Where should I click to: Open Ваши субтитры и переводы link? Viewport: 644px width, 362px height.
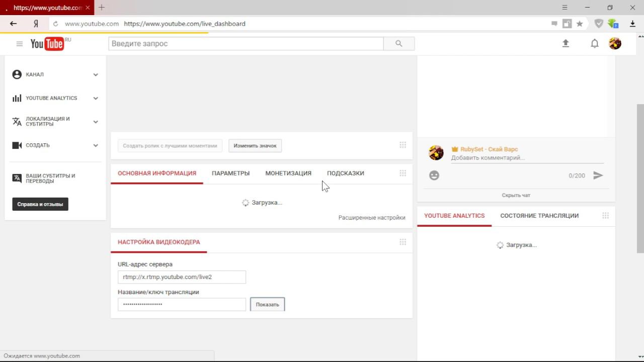pyautogui.click(x=50, y=178)
